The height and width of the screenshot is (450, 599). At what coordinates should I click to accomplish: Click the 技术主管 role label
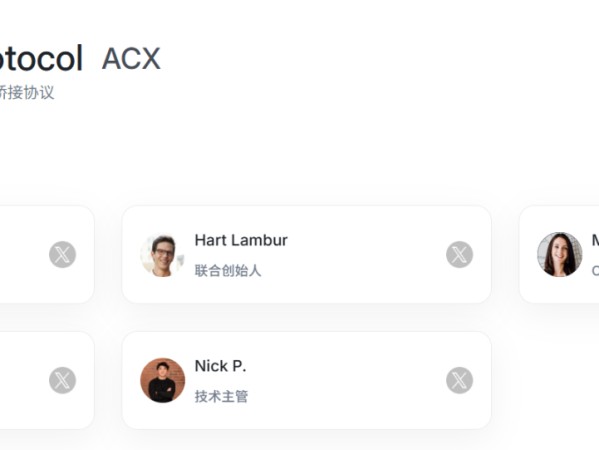click(221, 396)
